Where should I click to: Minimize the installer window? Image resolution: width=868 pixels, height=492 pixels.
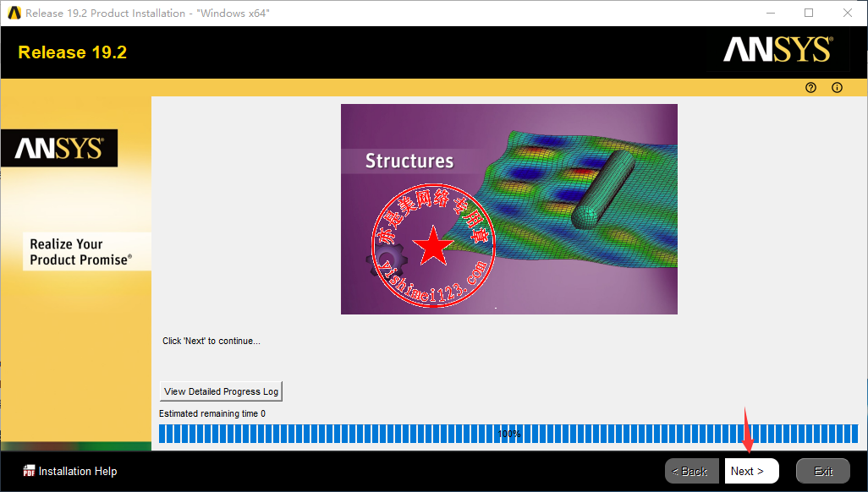pos(771,13)
